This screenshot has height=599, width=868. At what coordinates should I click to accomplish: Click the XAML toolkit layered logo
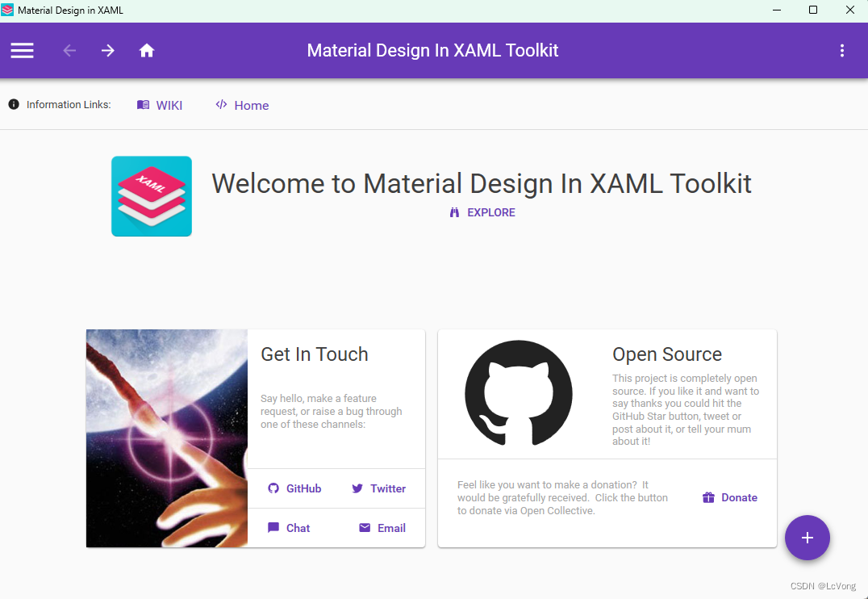click(151, 195)
